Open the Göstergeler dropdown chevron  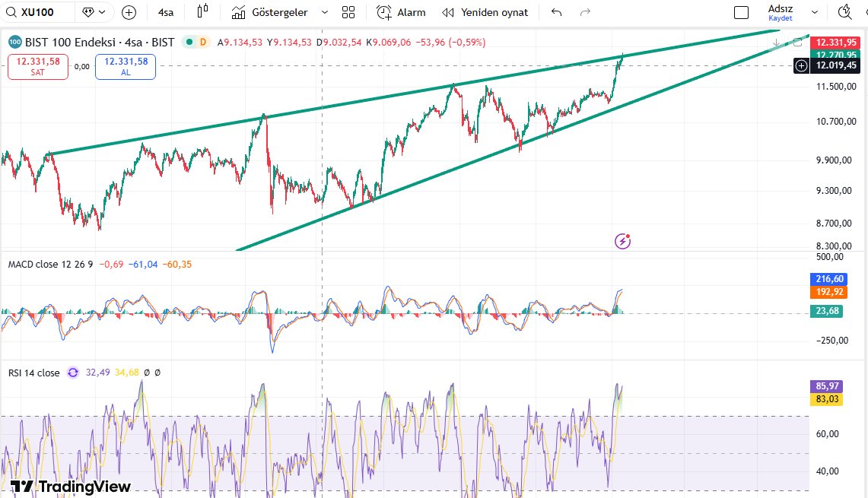coord(324,12)
